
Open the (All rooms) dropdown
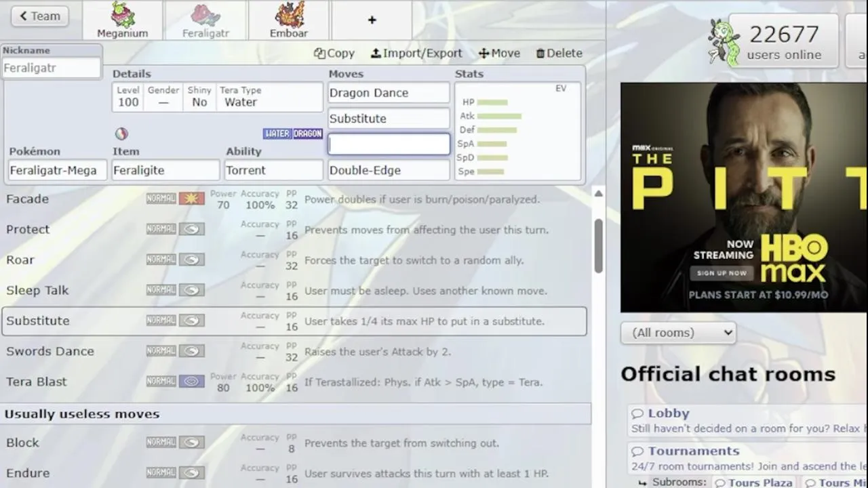(x=678, y=333)
